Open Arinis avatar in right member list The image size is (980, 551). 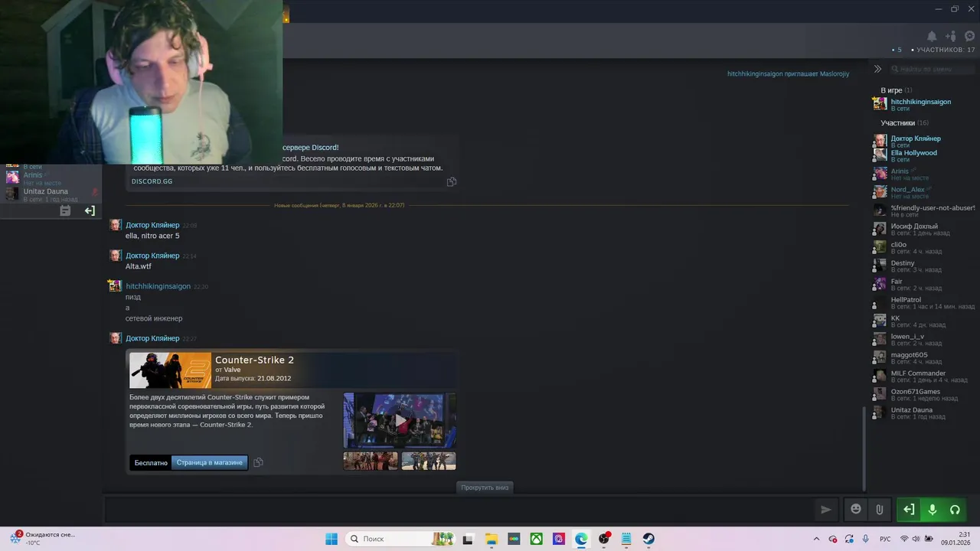coord(880,174)
